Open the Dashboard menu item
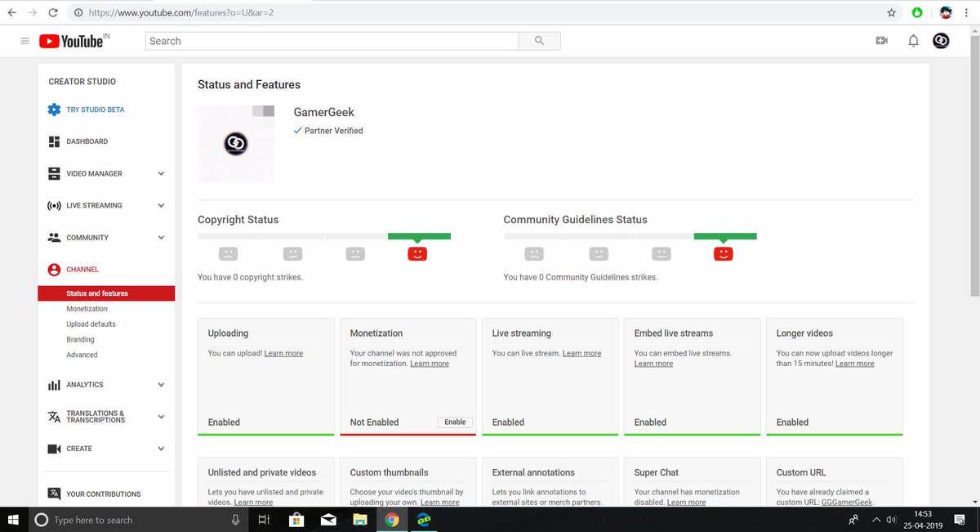 coord(87,141)
